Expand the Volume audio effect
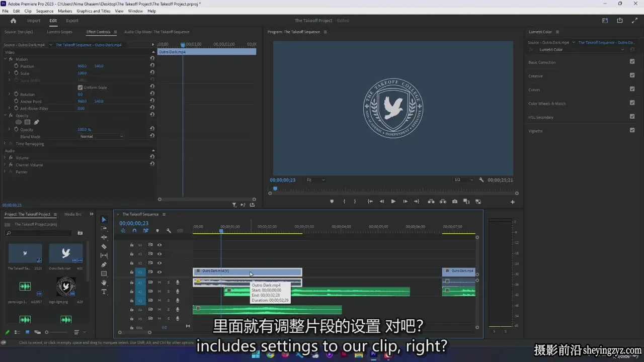The image size is (644, 362). tap(5, 158)
